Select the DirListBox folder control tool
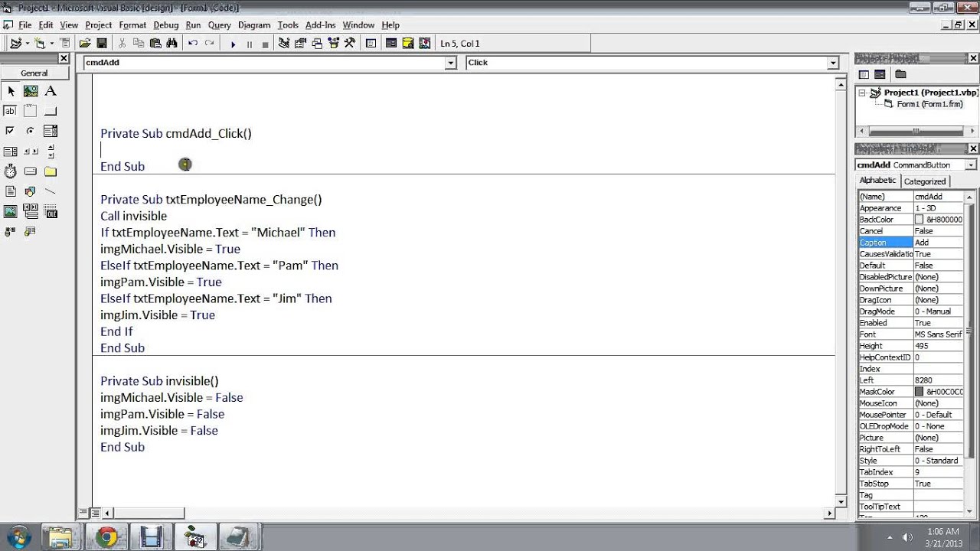The height and width of the screenshot is (551, 980). (51, 171)
